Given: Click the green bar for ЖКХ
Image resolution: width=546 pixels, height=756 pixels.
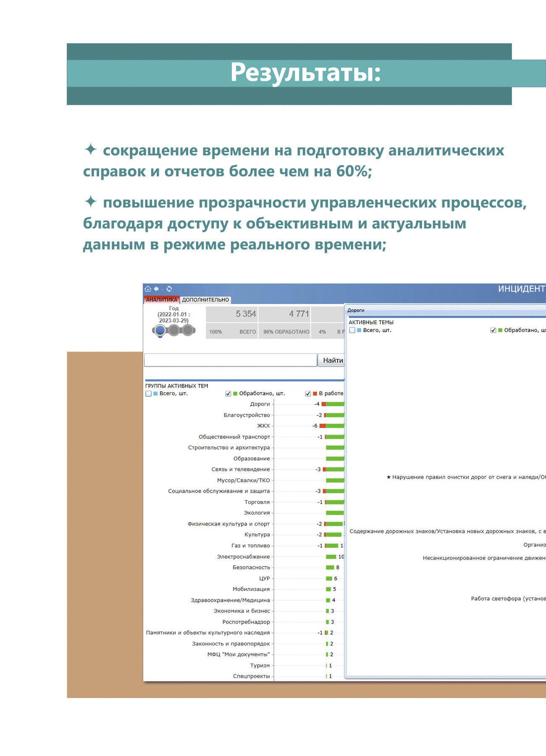Looking at the screenshot, I should tap(335, 426).
